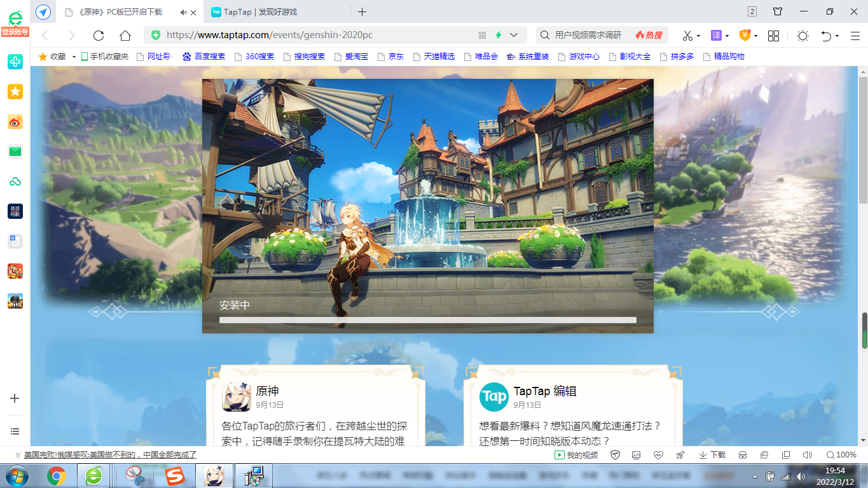
Task: Open the 系统重装 bookmark
Action: 528,57
